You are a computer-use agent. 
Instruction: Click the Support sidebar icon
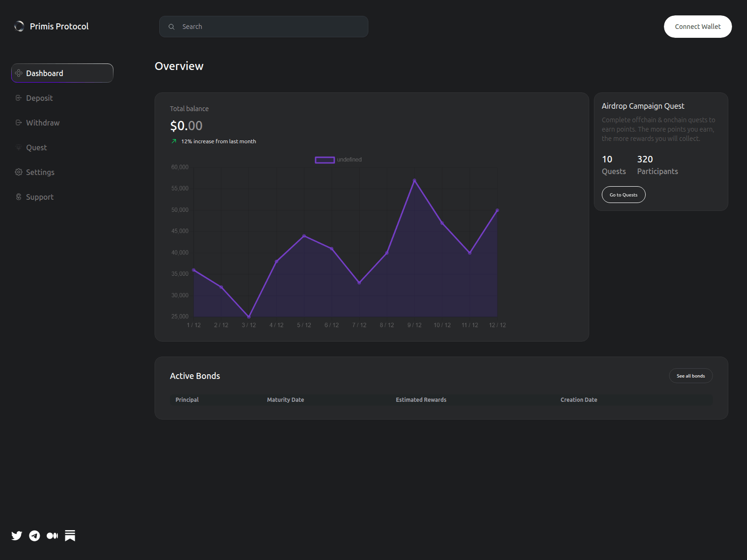point(19,197)
